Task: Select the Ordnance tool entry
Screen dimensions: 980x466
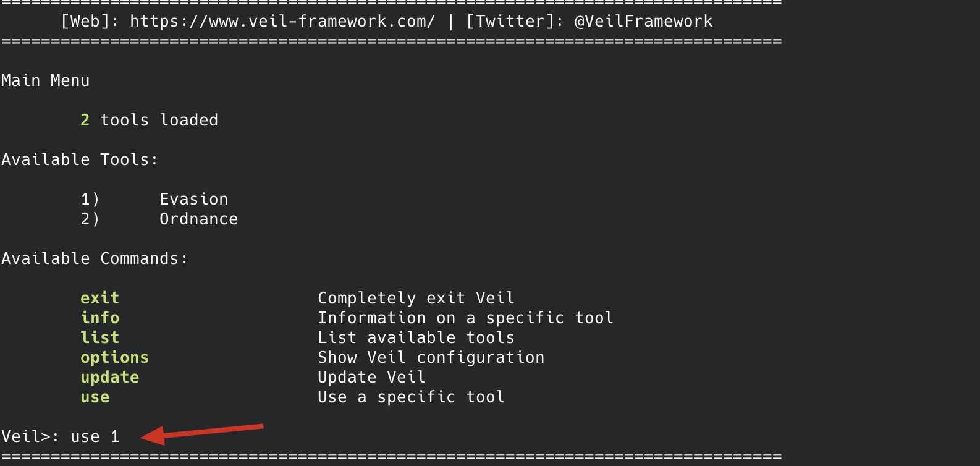Action: pyautogui.click(x=198, y=219)
